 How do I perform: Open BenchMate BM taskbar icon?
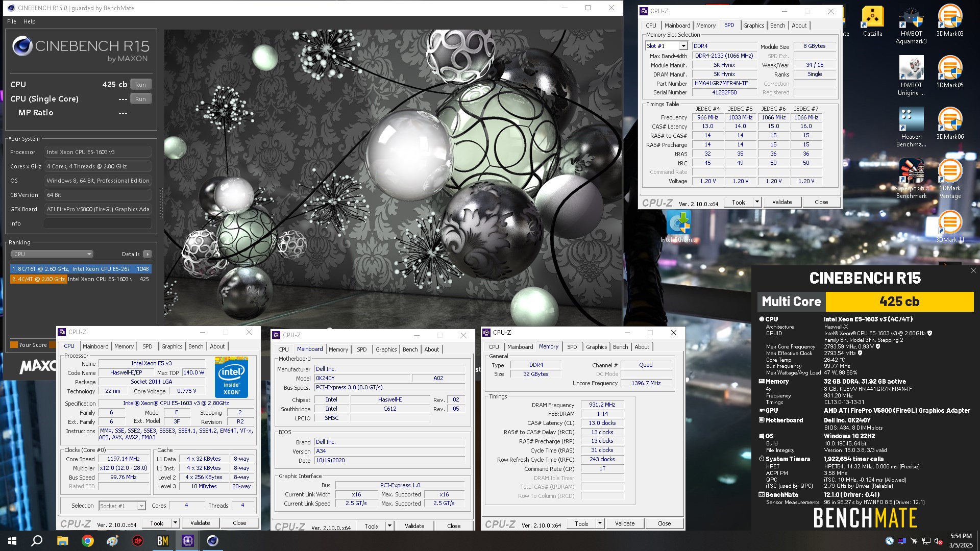[163, 541]
